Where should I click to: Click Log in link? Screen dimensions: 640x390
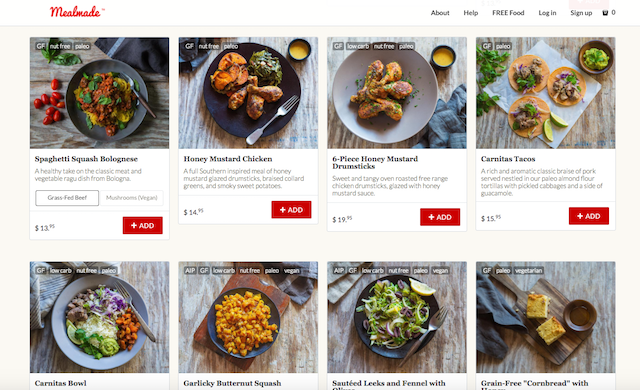click(x=547, y=13)
